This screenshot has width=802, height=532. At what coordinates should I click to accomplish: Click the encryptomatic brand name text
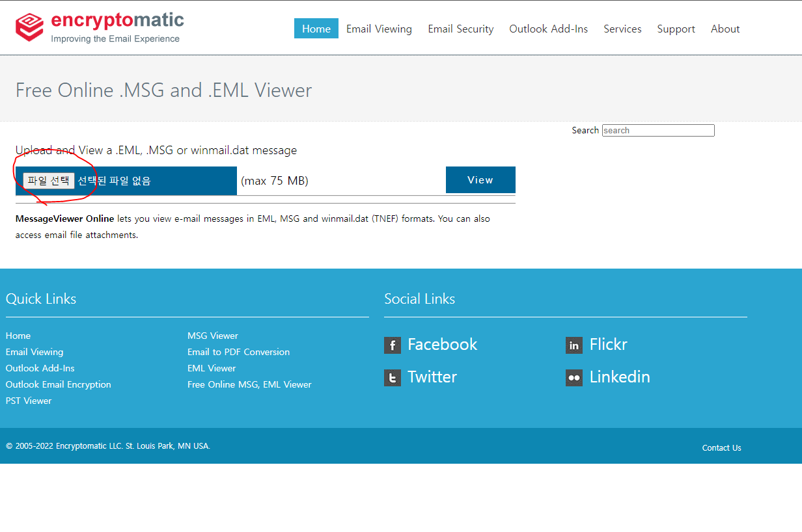pyautogui.click(x=118, y=20)
